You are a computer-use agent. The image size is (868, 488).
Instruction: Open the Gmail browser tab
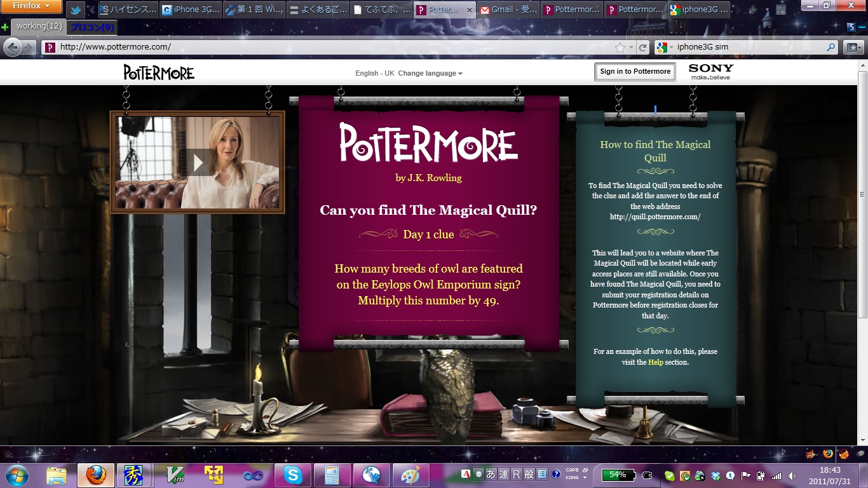point(508,10)
